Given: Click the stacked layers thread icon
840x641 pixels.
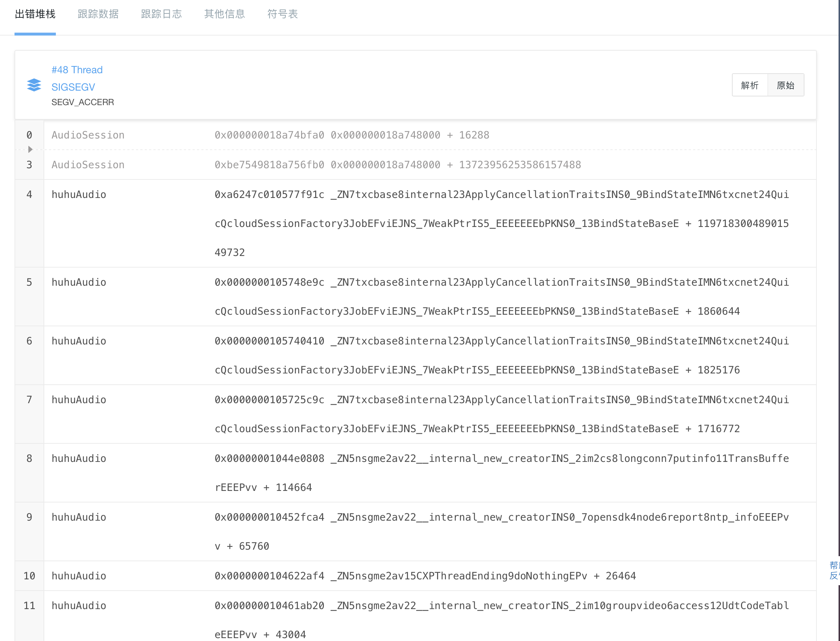Looking at the screenshot, I should tap(34, 85).
